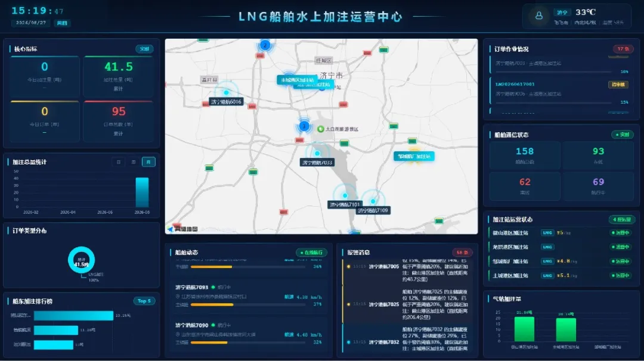This screenshot has width=644, height=361.
Task: Click the 17 条 badge in 订单作业情况
Action: click(x=623, y=49)
